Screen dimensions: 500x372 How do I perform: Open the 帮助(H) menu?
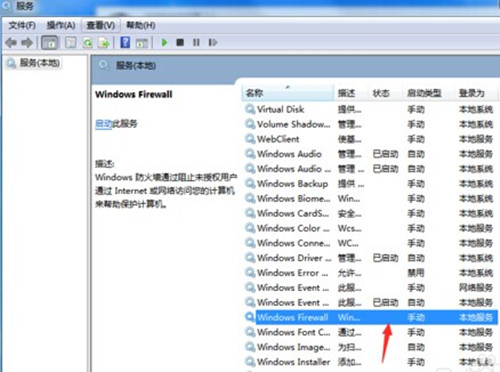tap(141, 25)
